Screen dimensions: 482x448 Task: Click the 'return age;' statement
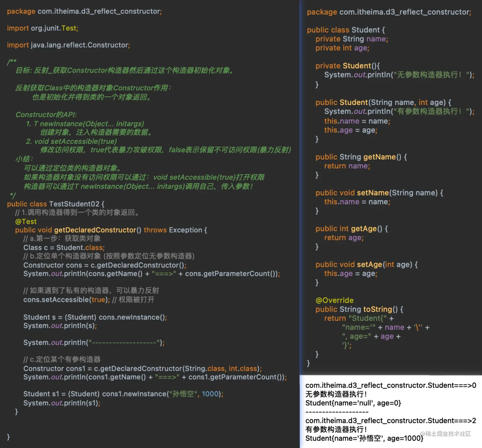[344, 238]
